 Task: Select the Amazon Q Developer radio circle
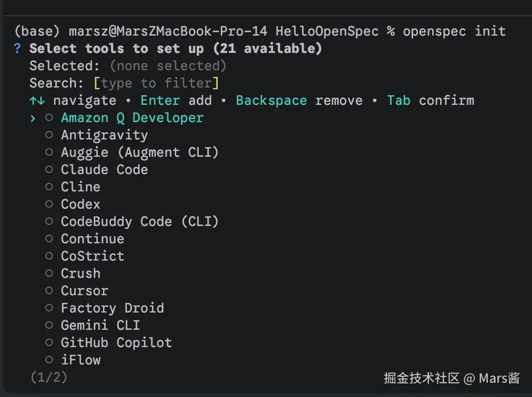point(49,118)
